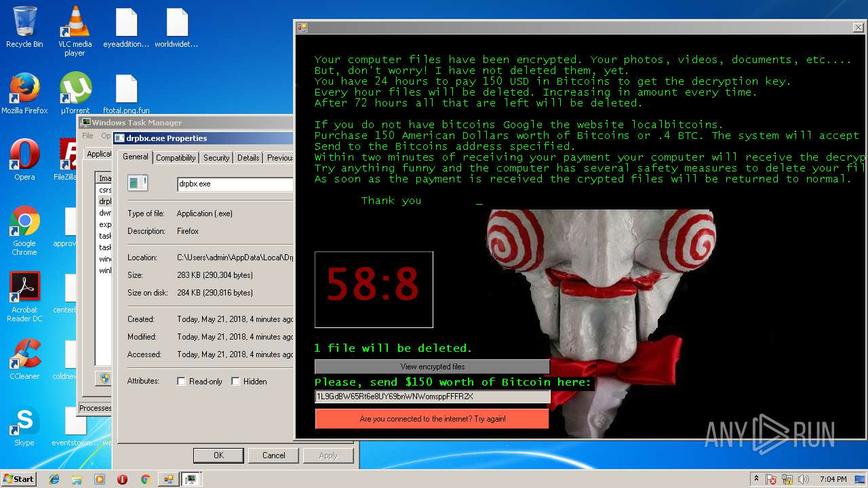
Task: Open Mozilla Firefox desktop shortcut
Action: click(x=24, y=94)
